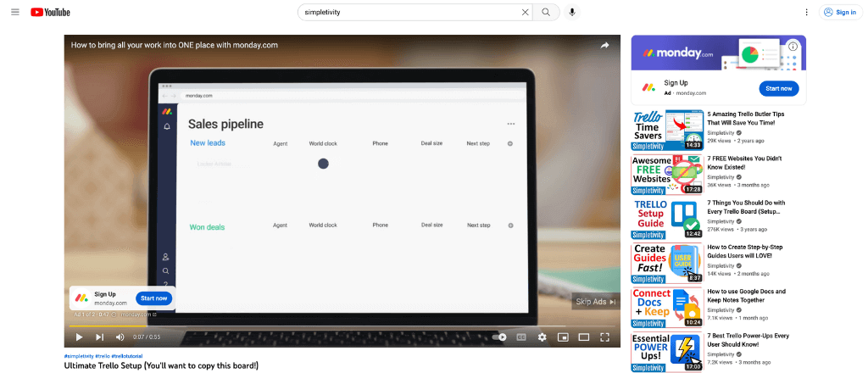
Task: Open Essential Power Ups thumbnail
Action: (x=667, y=352)
